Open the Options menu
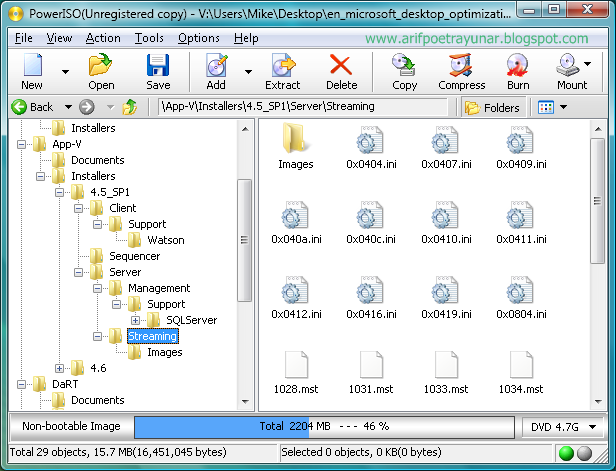This screenshot has width=616, height=471. pos(199,38)
